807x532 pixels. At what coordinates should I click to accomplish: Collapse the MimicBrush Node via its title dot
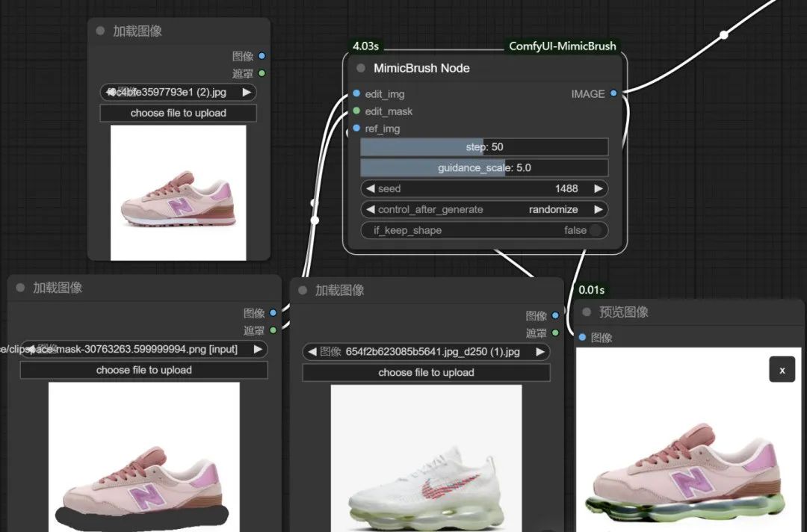coord(361,68)
